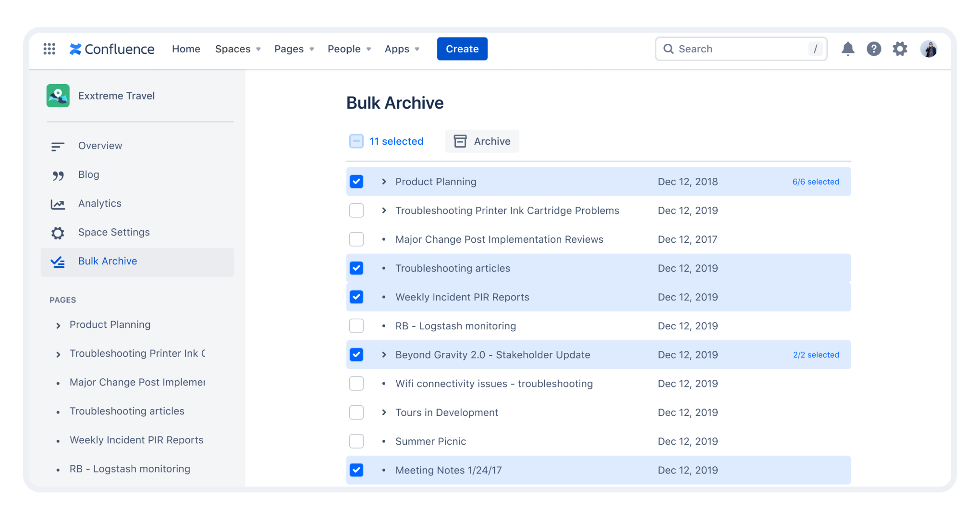Click the Archive button

[x=482, y=141]
